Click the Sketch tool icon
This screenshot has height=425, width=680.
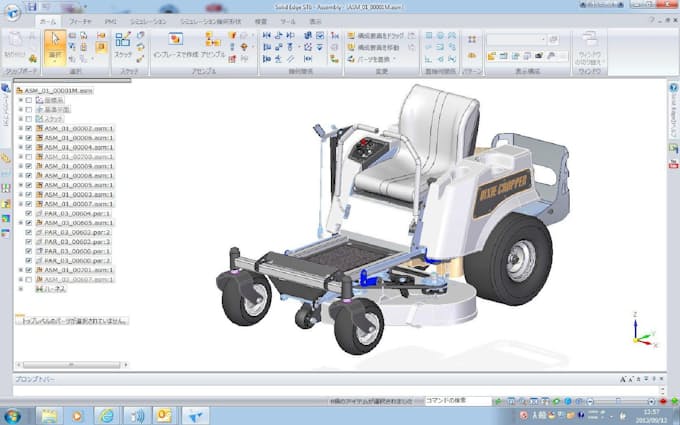tap(124, 44)
